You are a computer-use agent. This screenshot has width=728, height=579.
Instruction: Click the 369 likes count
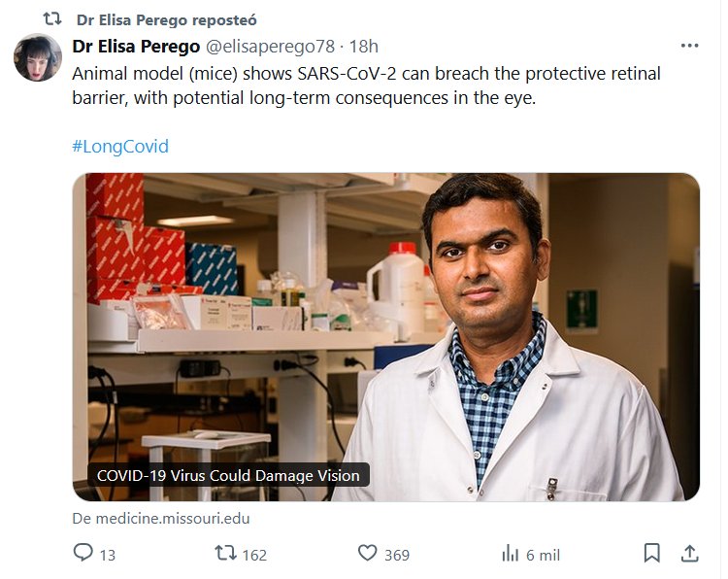tap(396, 555)
